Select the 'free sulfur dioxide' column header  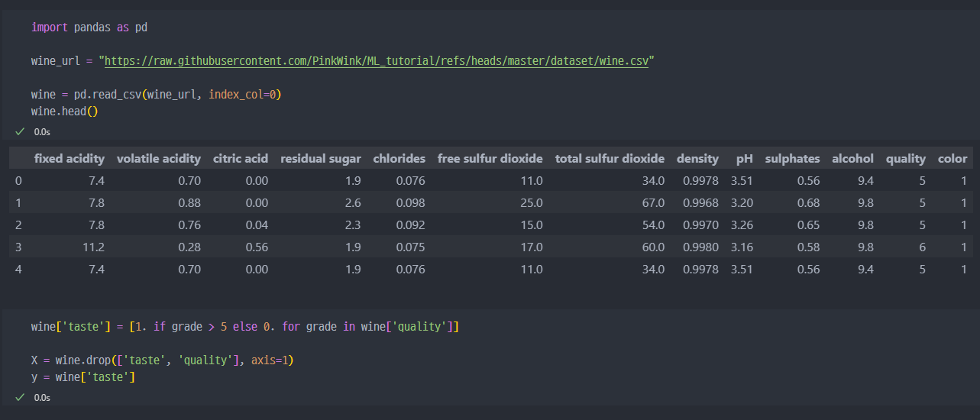tap(490, 159)
